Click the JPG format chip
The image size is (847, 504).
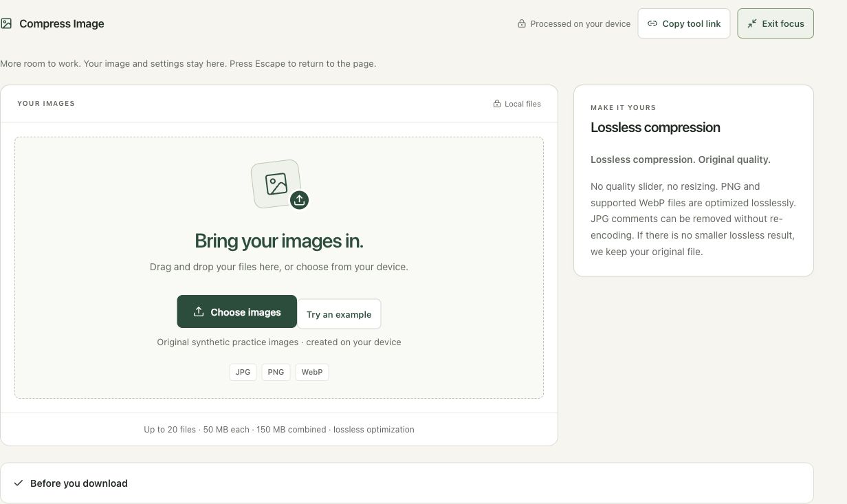[243, 372]
